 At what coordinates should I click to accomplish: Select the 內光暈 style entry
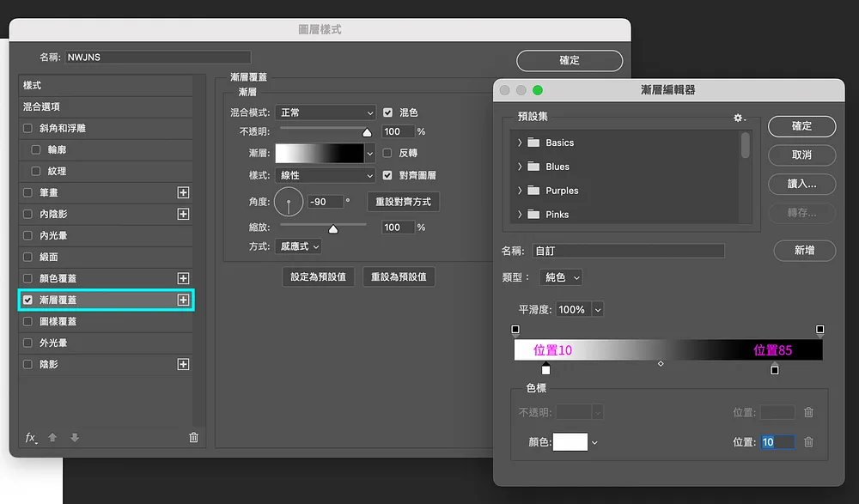pyautogui.click(x=106, y=235)
